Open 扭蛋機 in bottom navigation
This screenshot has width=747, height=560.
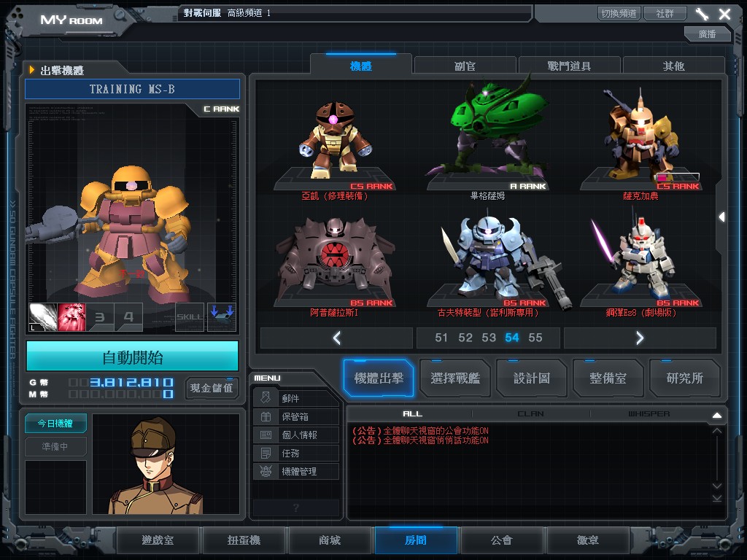(x=244, y=540)
